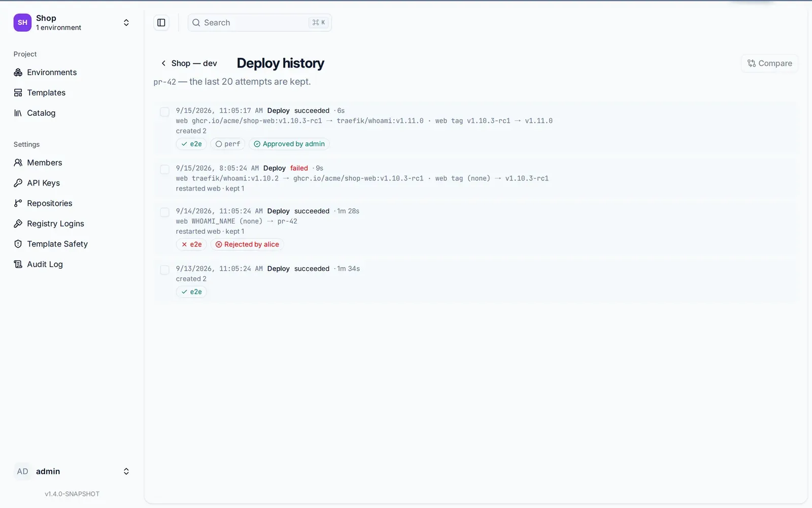
Task: Click the Environments icon in sidebar
Action: pos(18,73)
